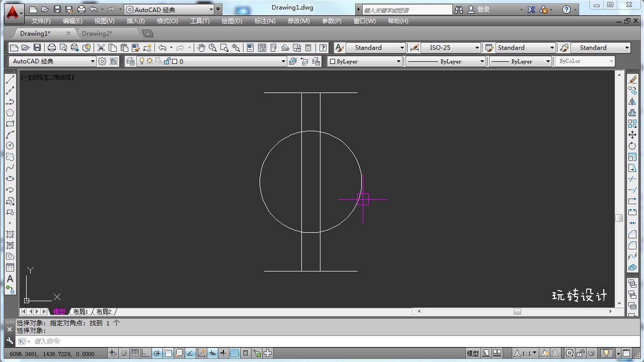This screenshot has height=362, width=644.
Task: Select the Erase tool in modify toolbar
Action: (x=632, y=79)
